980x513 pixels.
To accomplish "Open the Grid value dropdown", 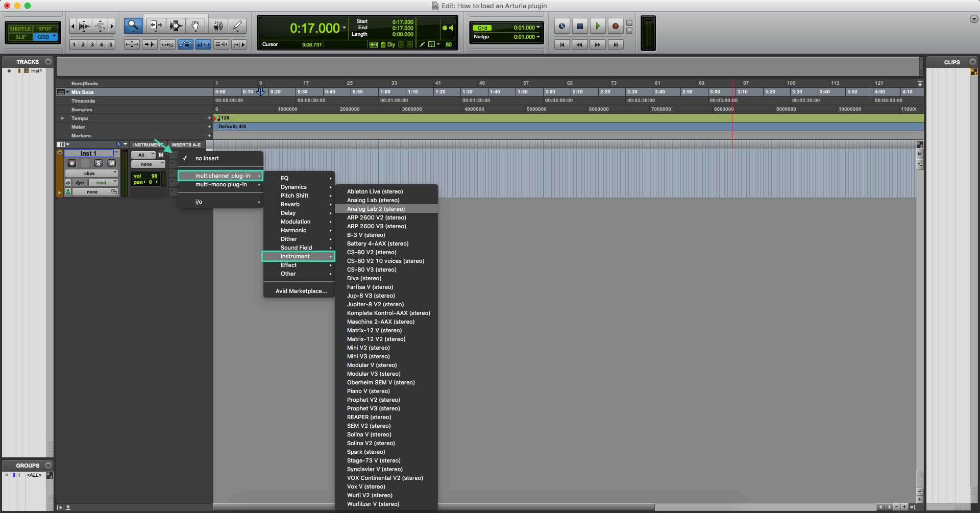I will coord(538,28).
